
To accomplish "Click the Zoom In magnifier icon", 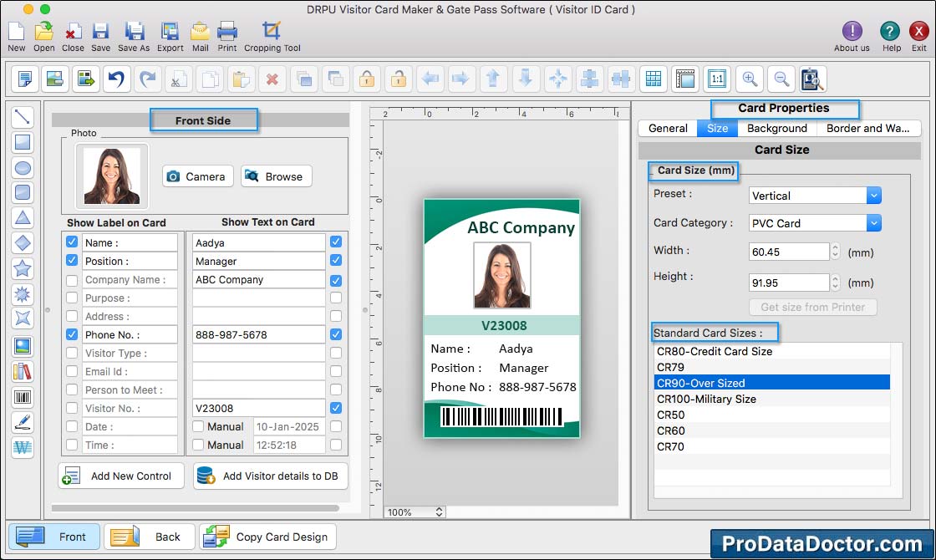I will click(750, 79).
